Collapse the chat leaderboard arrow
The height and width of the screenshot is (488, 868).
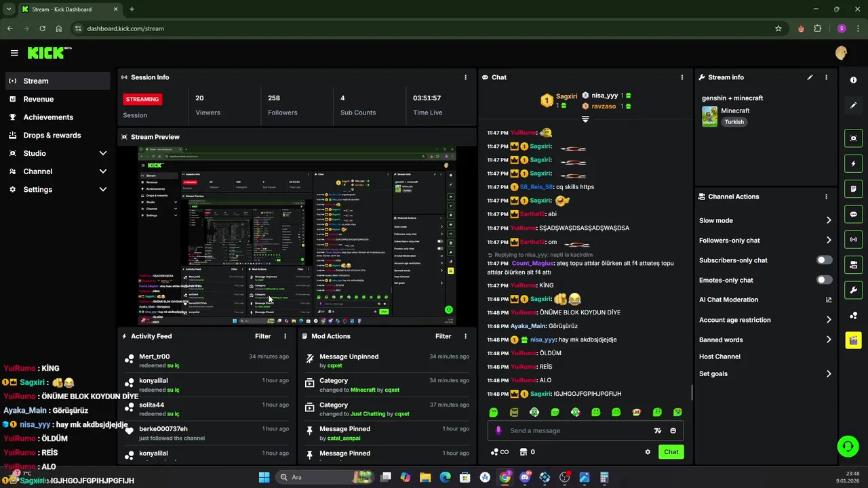[585, 119]
